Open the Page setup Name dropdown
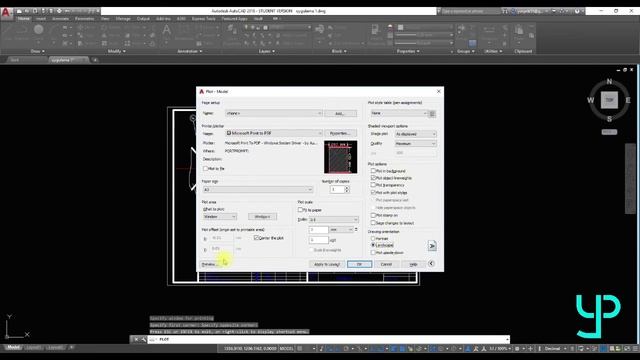The height and width of the screenshot is (360, 640). click(273, 113)
